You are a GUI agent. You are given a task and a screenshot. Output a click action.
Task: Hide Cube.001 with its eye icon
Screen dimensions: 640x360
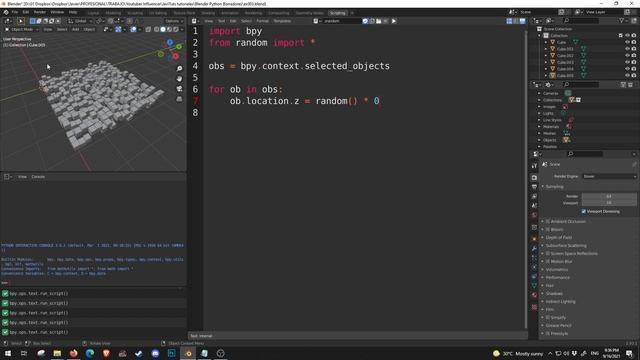[627, 49]
